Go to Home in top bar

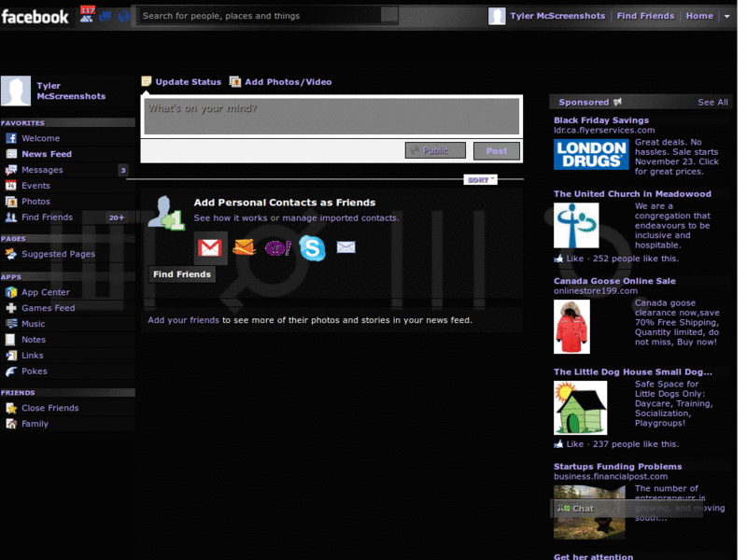coord(699,16)
